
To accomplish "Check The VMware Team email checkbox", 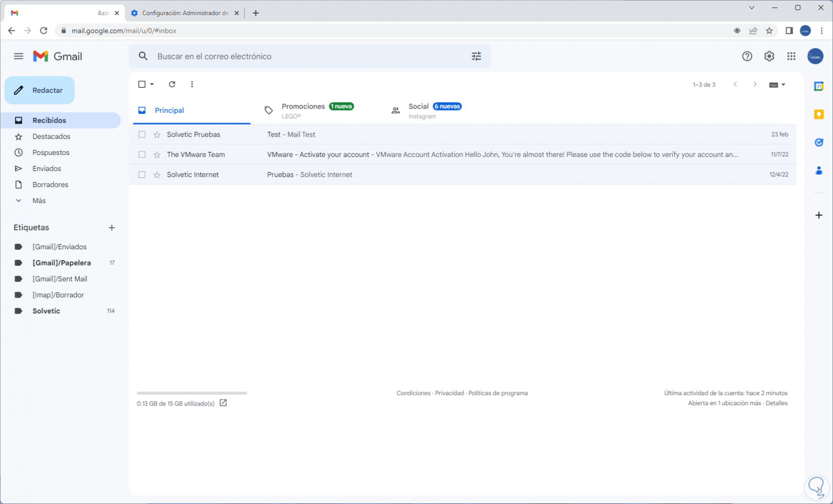I will pyautogui.click(x=142, y=155).
